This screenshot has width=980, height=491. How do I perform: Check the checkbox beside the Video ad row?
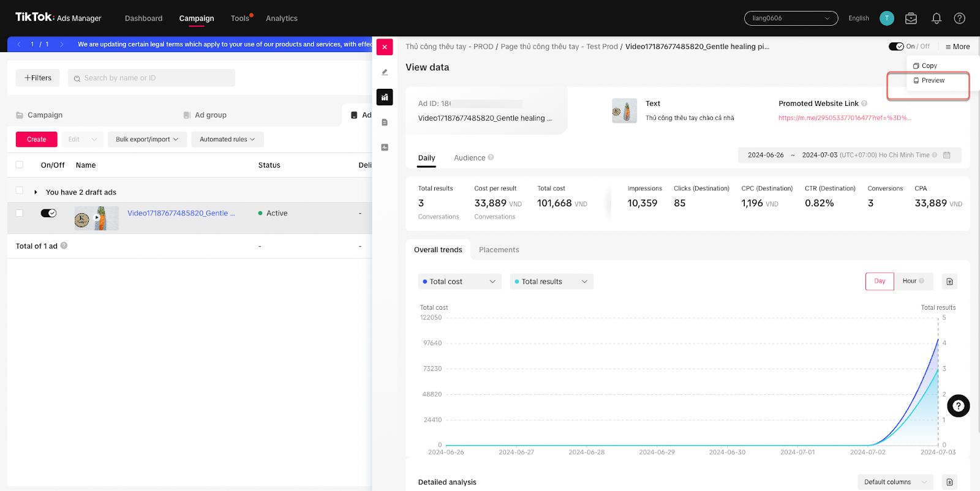pos(20,213)
